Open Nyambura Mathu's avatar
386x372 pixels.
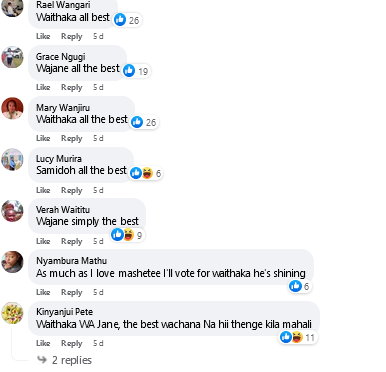click(x=12, y=262)
